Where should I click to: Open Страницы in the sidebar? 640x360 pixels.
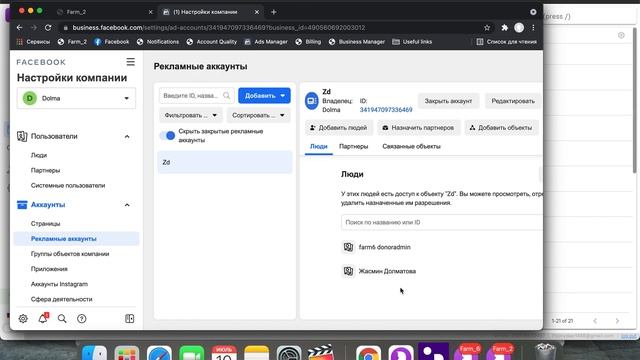point(45,224)
